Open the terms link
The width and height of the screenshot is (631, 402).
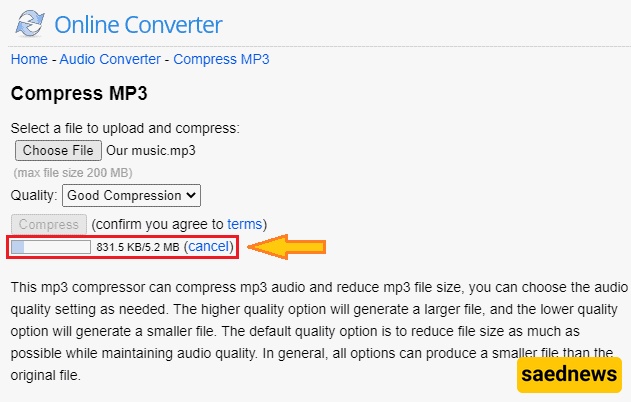tap(244, 223)
